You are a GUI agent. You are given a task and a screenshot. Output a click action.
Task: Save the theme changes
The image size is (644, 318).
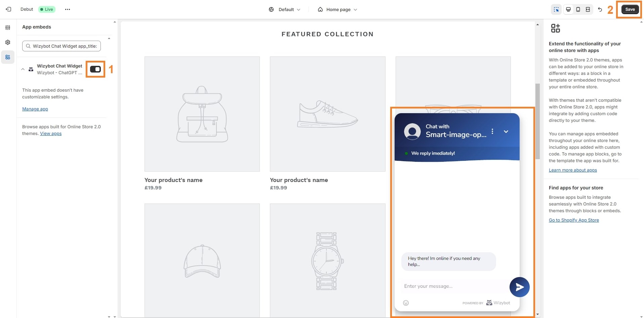(x=629, y=9)
